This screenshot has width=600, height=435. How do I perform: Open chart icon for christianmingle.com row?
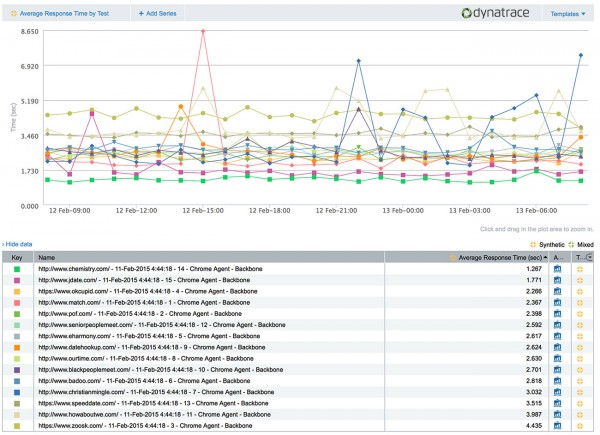coord(558,392)
